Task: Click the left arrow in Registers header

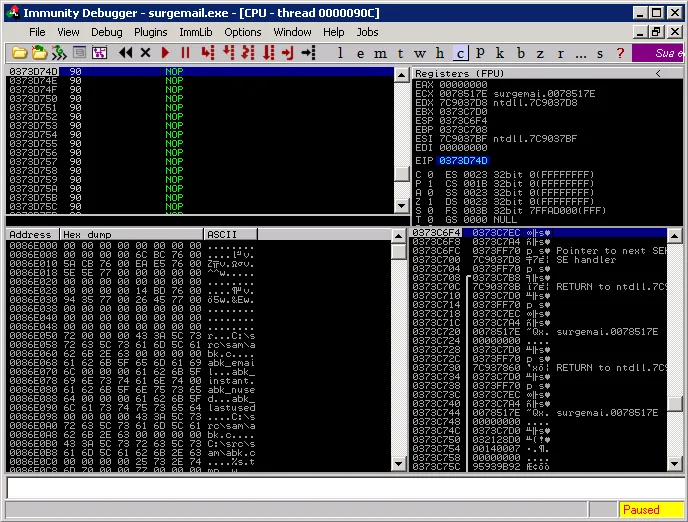Action: coord(657,73)
